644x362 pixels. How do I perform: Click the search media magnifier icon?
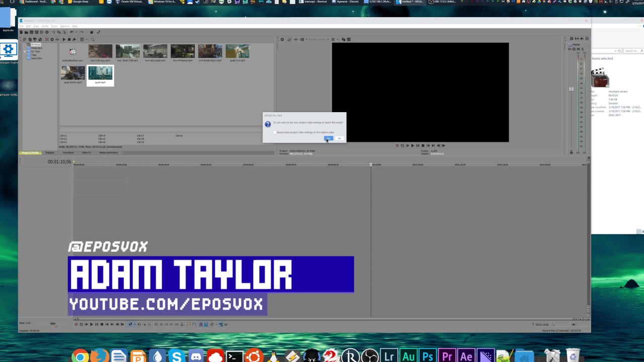click(x=92, y=39)
